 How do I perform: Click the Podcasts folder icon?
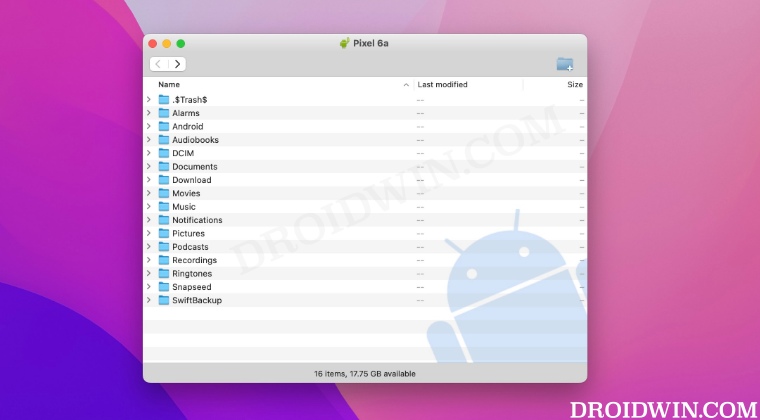pyautogui.click(x=164, y=247)
